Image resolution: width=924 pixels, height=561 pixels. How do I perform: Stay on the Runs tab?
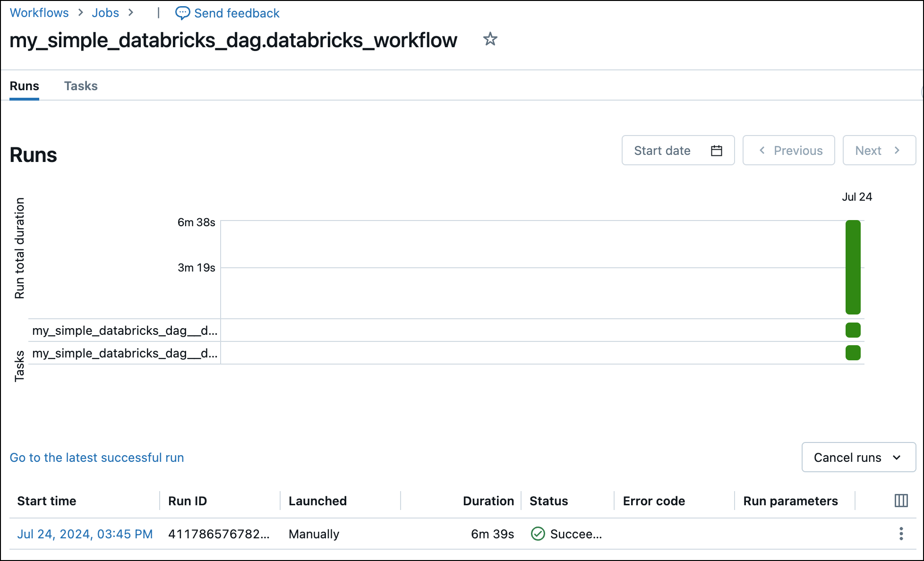[x=24, y=85]
